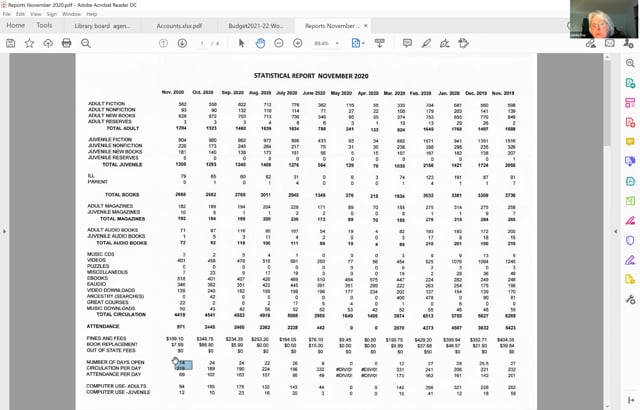Open Edit PDF tool in right pane

[630, 102]
